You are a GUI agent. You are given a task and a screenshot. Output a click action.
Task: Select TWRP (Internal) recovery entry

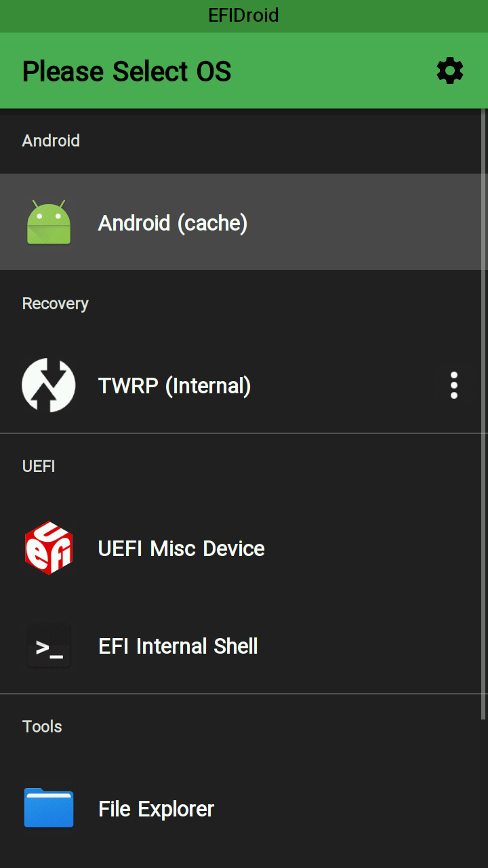coord(174,385)
